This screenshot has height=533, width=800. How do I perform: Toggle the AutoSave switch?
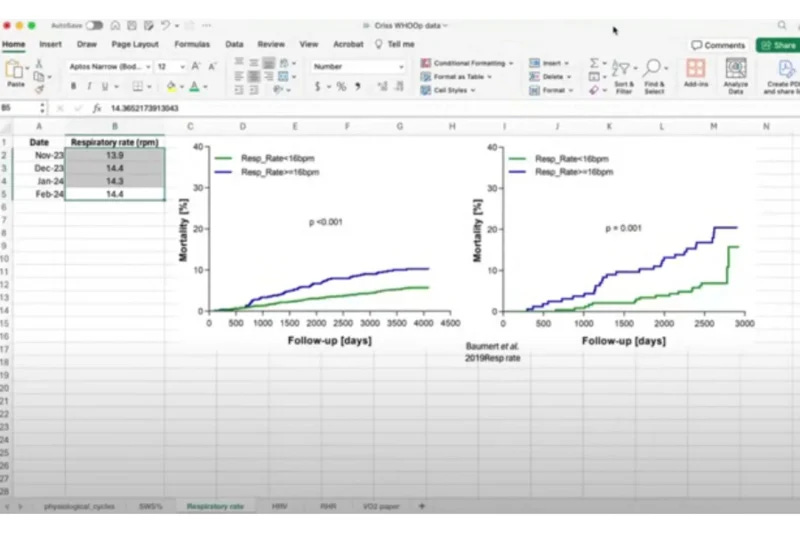(94, 26)
